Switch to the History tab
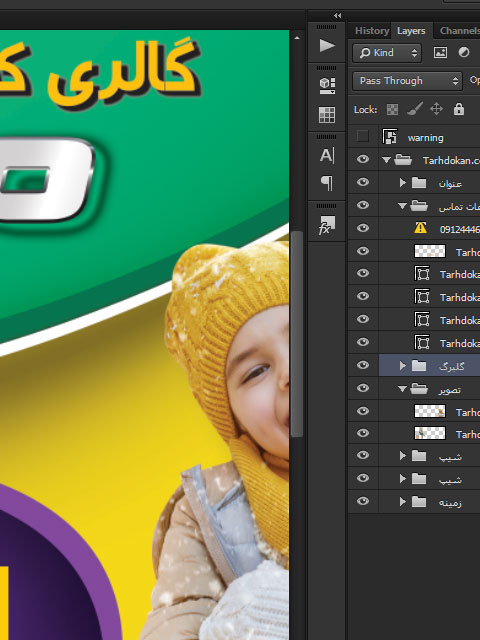The height and width of the screenshot is (640, 480). pyautogui.click(x=371, y=31)
